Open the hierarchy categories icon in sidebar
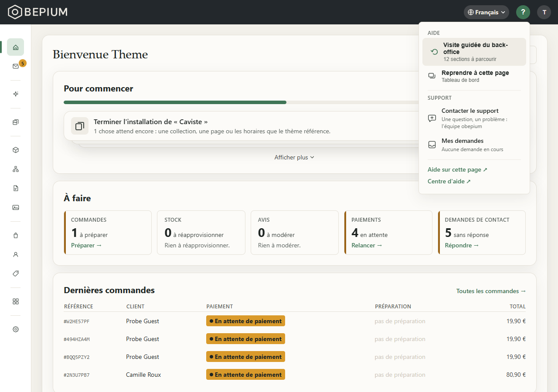The height and width of the screenshot is (392, 558). click(16, 169)
